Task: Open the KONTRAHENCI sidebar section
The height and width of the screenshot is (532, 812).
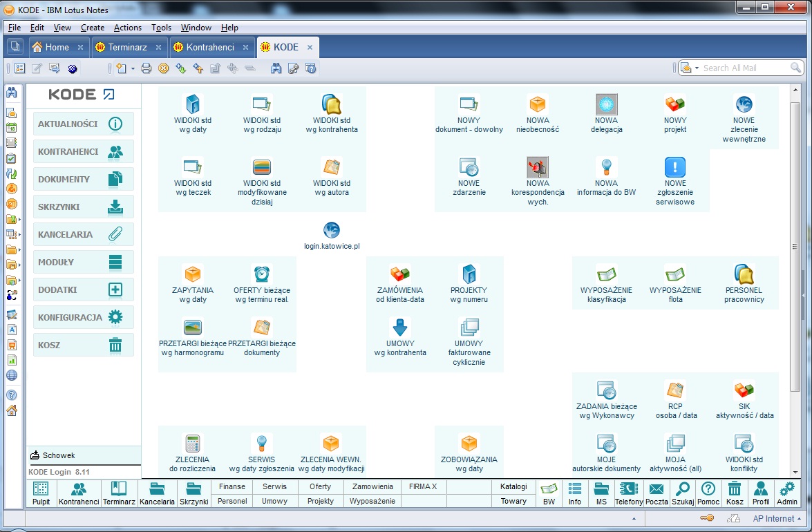Action: 84,151
